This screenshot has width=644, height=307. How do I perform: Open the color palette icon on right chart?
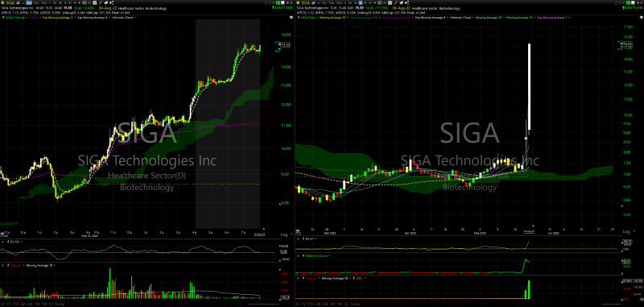(x=641, y=17)
